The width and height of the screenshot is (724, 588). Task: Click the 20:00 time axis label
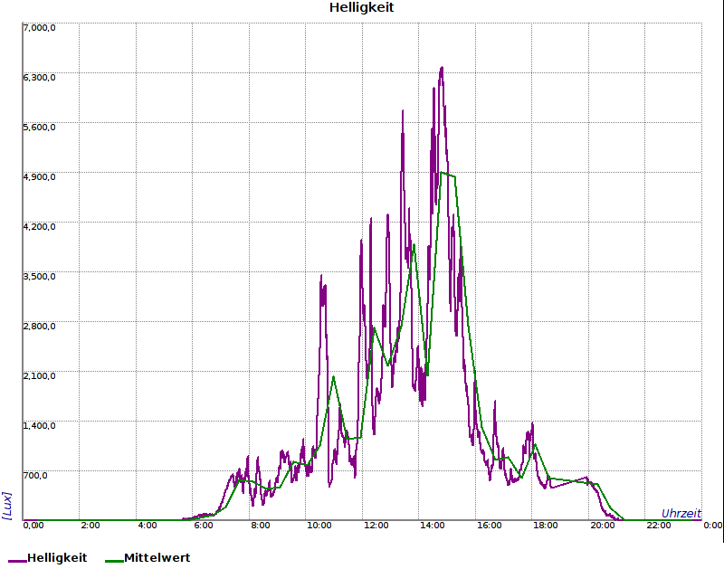click(x=602, y=526)
